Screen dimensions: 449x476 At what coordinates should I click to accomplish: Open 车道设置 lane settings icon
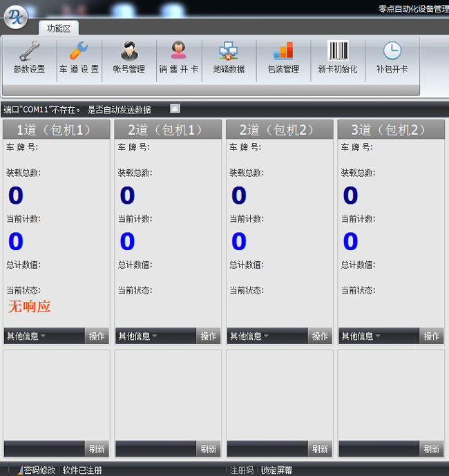click(x=79, y=52)
